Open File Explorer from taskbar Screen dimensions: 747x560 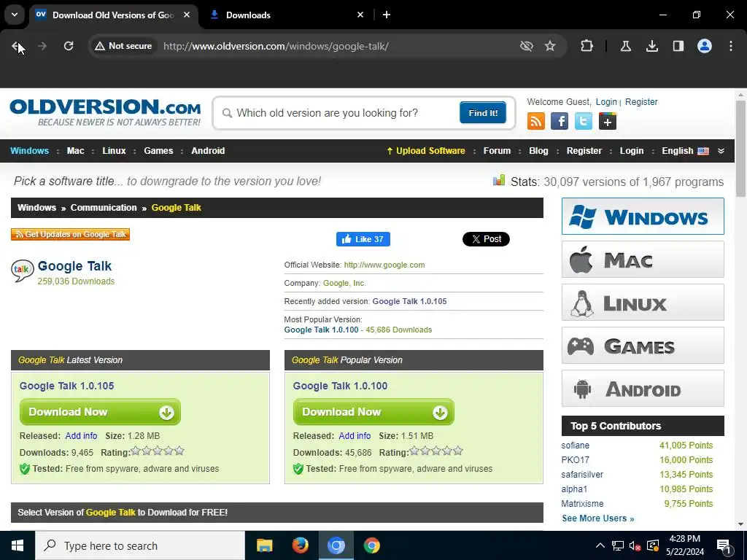point(264,545)
